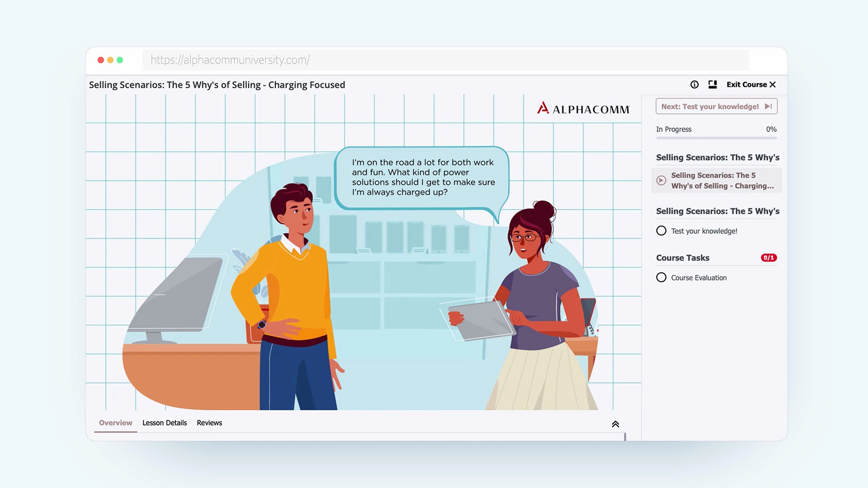Click the skip-next arrow icon in the Next button
Viewport: 868px width, 488px height.
(768, 107)
